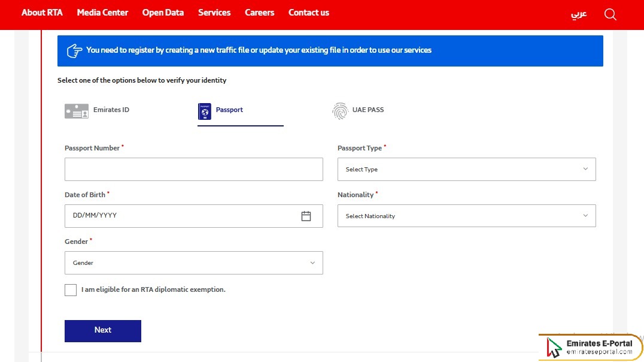
Task: Click the Date of Birth input field
Action: click(180, 216)
